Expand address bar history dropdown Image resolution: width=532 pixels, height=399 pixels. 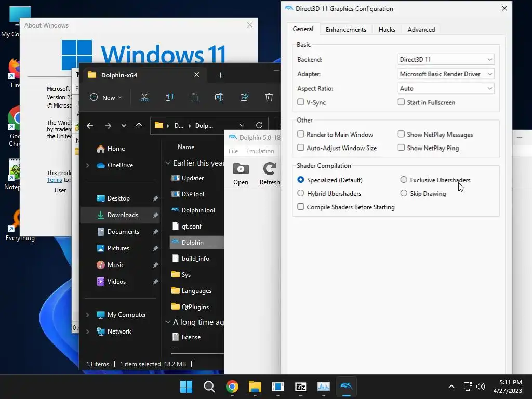coord(242,125)
